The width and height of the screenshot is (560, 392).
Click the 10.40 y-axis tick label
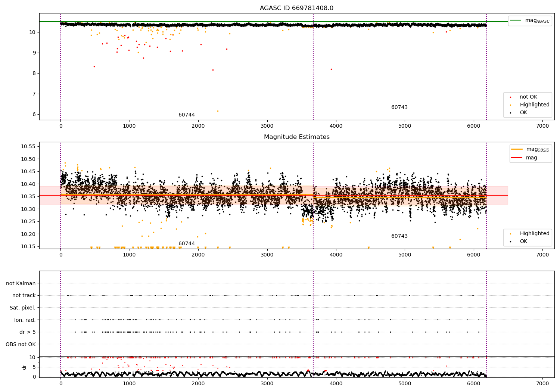point(28,184)
